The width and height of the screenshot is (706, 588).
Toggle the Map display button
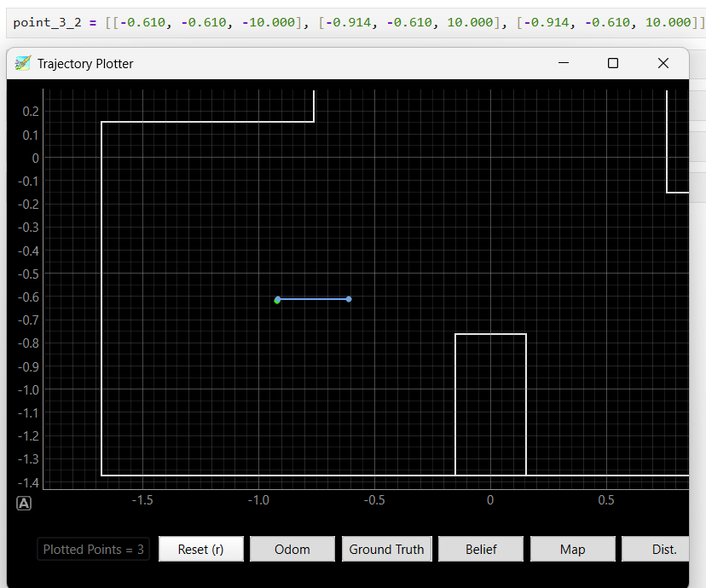coord(572,549)
